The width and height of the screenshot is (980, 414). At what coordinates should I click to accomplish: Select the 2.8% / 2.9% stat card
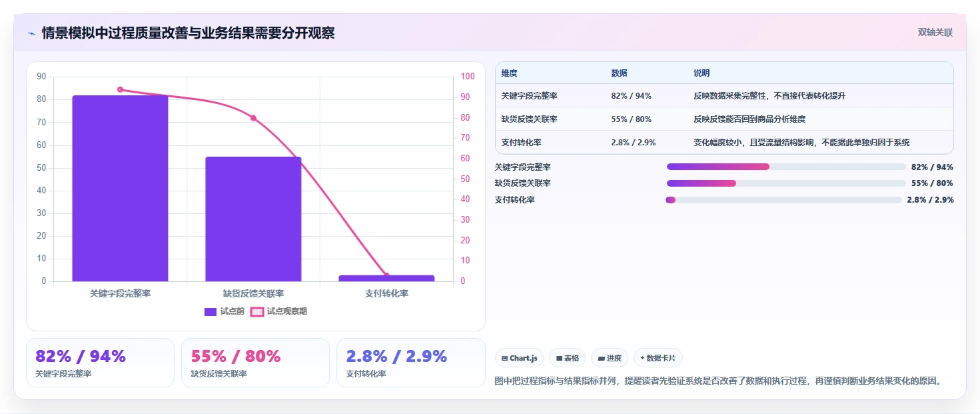411,363
